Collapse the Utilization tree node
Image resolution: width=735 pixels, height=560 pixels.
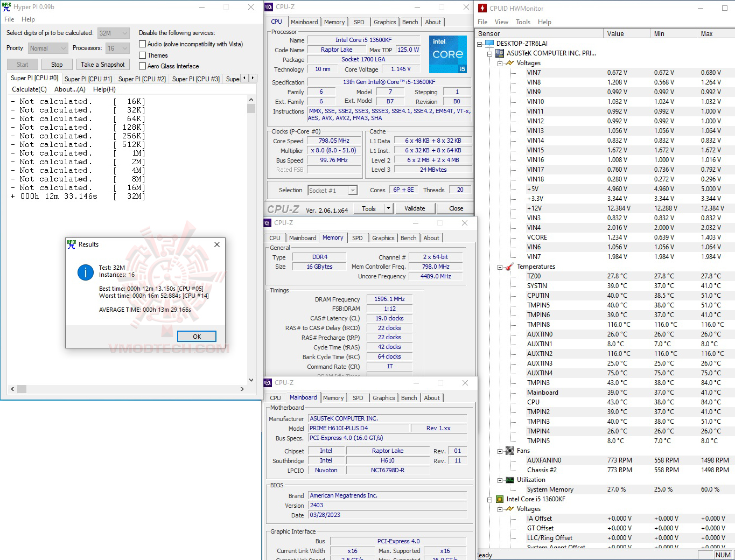point(500,480)
